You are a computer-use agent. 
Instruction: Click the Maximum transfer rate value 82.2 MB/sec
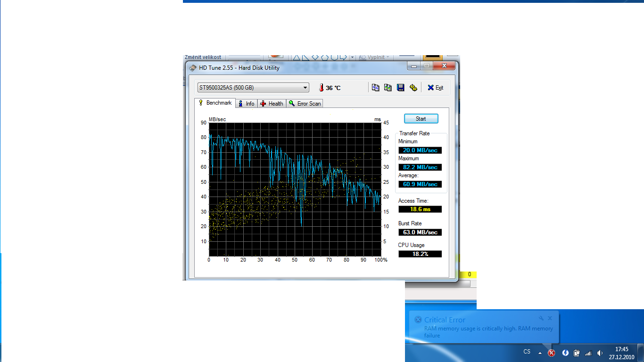420,167
